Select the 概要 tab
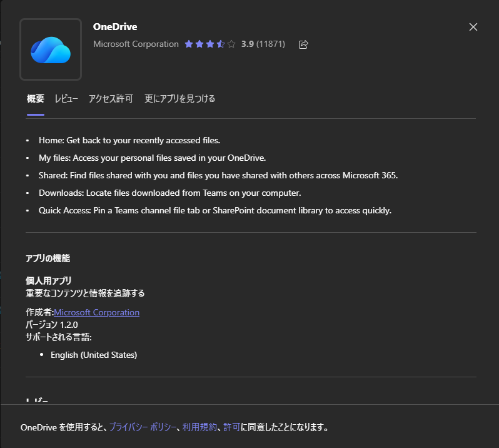Screen dimensions: 499x448 (x=35, y=99)
